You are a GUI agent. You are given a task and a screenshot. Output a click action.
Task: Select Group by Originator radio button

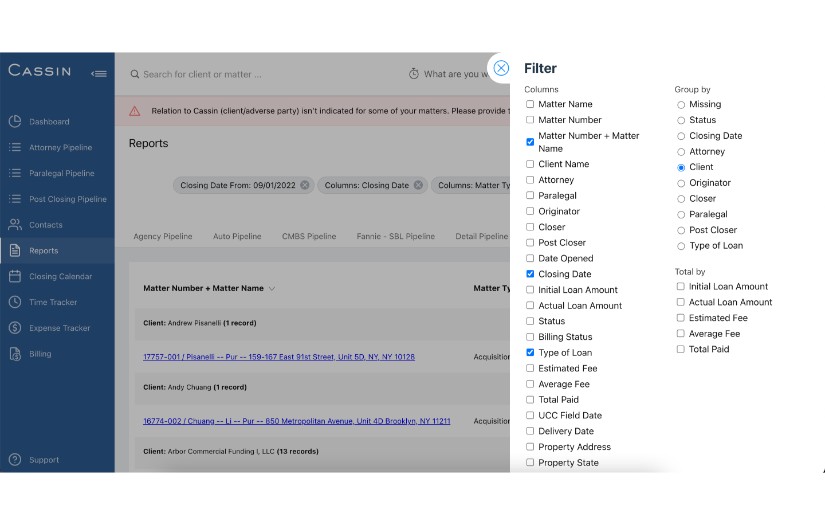(681, 183)
